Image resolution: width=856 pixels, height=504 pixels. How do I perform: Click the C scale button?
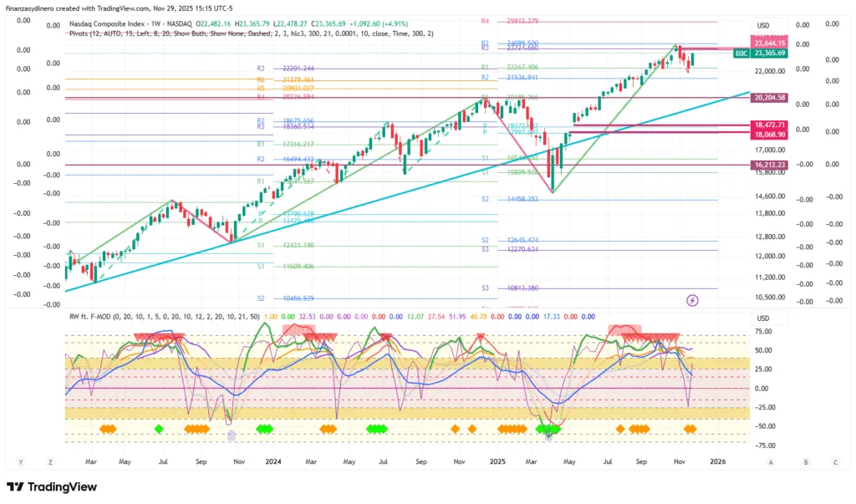(x=835, y=461)
